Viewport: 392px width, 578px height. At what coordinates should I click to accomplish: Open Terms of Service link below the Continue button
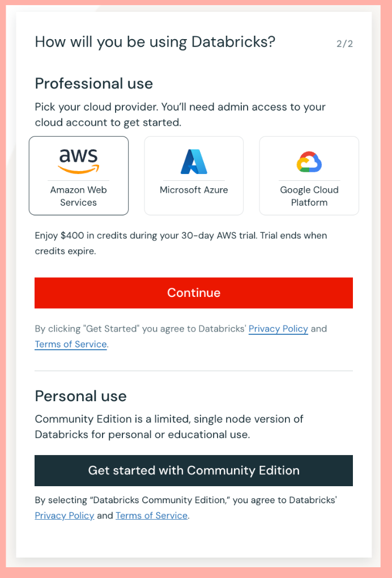(x=70, y=344)
